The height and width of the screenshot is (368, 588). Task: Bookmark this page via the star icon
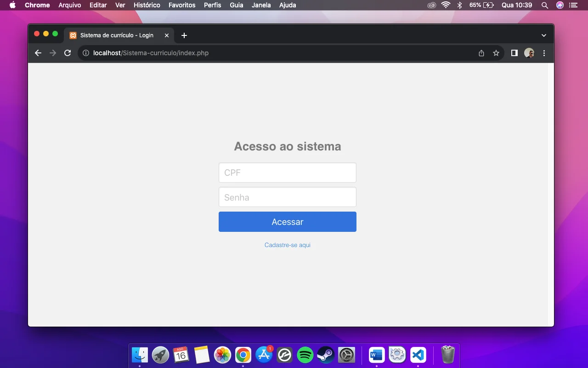tap(496, 53)
